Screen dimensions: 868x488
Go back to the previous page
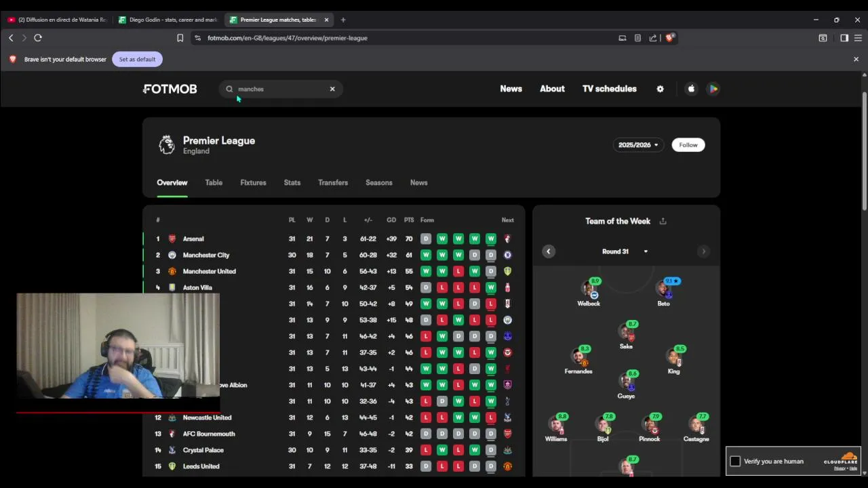click(11, 38)
